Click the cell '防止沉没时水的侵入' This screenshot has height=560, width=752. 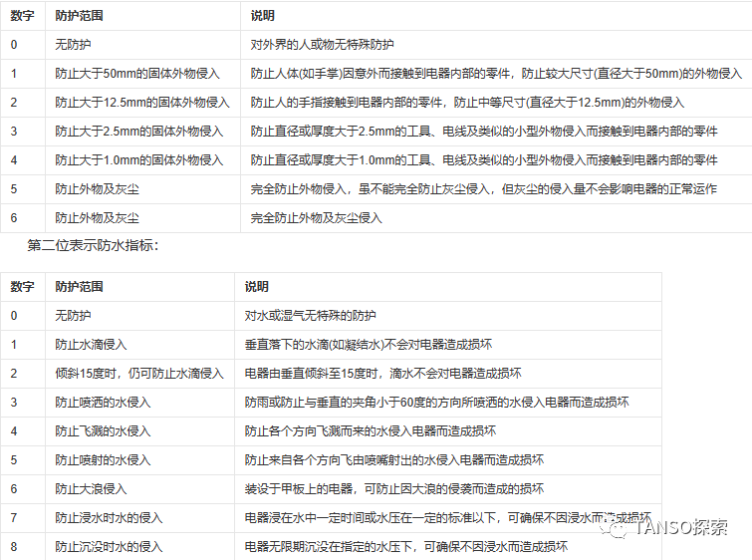(109, 547)
